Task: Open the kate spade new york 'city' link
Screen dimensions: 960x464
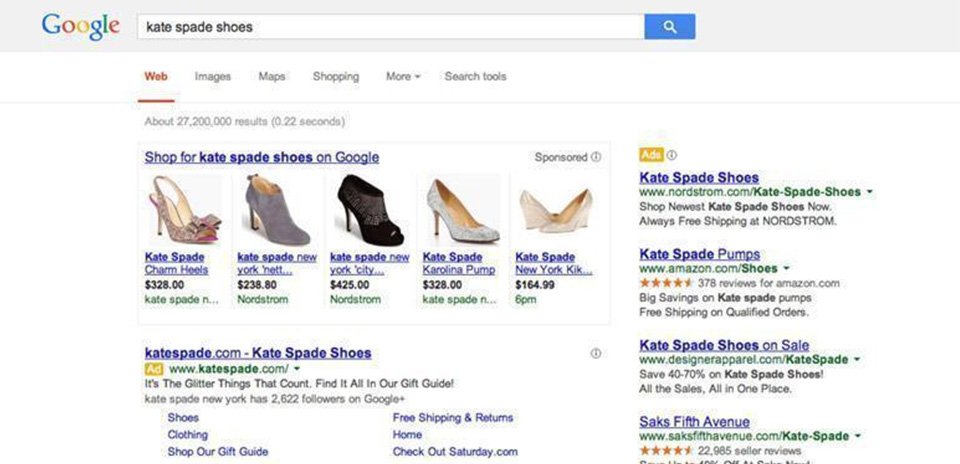Action: pyautogui.click(x=370, y=263)
